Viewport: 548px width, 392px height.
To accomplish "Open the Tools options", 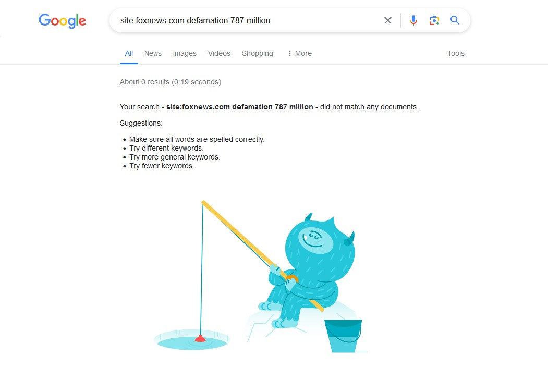I will (x=456, y=54).
